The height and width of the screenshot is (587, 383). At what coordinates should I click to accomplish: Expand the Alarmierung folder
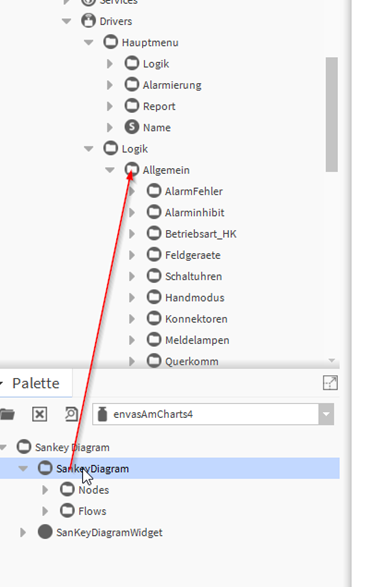point(110,85)
